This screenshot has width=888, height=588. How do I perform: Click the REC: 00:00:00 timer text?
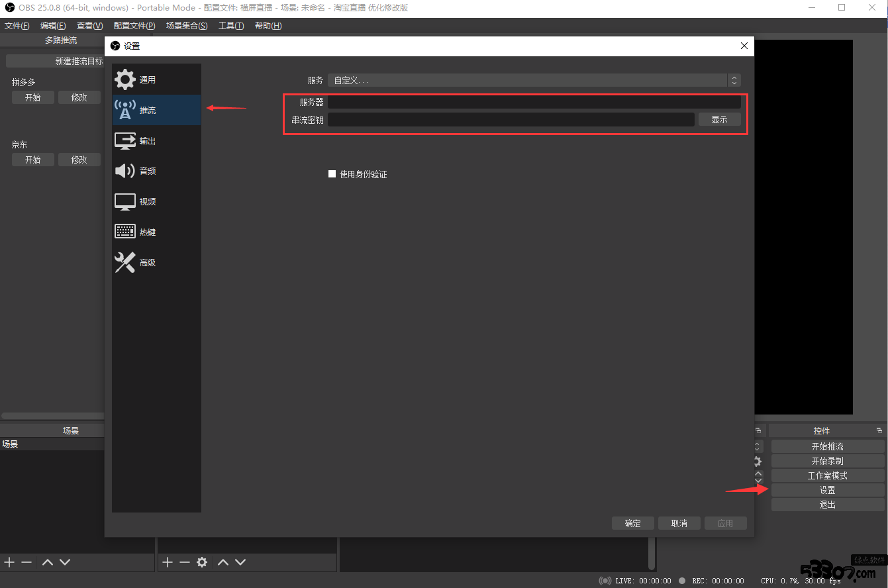(x=718, y=581)
